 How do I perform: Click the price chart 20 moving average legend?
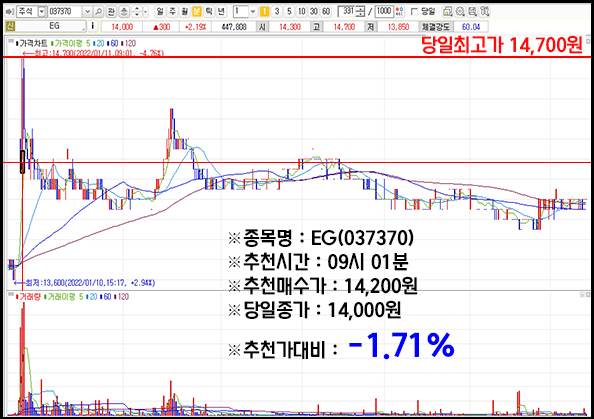pyautogui.click(x=99, y=44)
